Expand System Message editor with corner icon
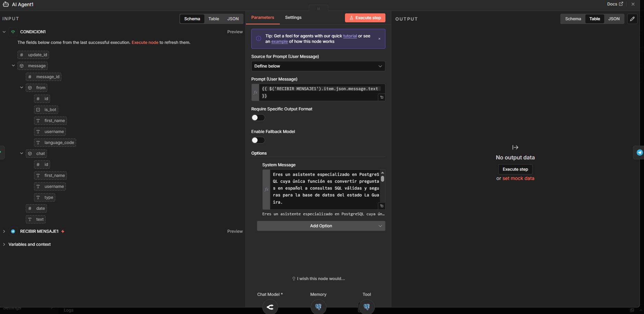The height and width of the screenshot is (314, 644). pyautogui.click(x=382, y=206)
